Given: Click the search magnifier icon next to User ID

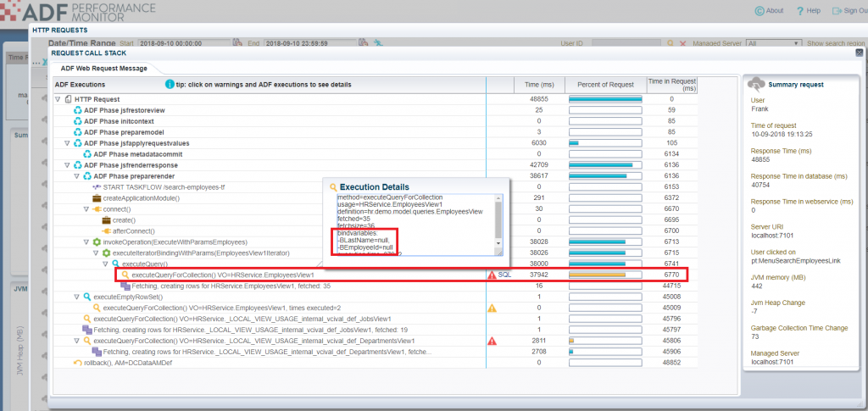Looking at the screenshot, I should (x=670, y=43).
